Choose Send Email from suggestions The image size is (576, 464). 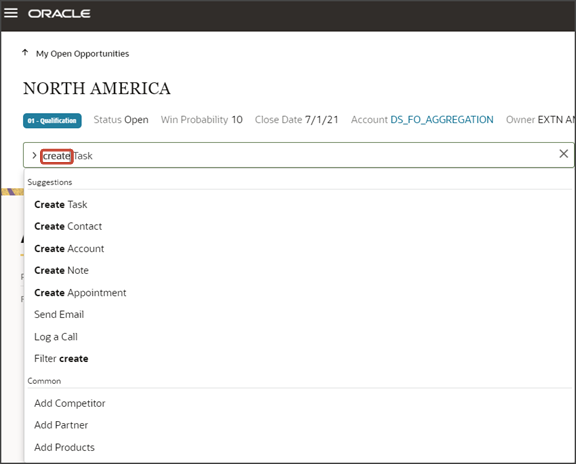click(x=59, y=314)
